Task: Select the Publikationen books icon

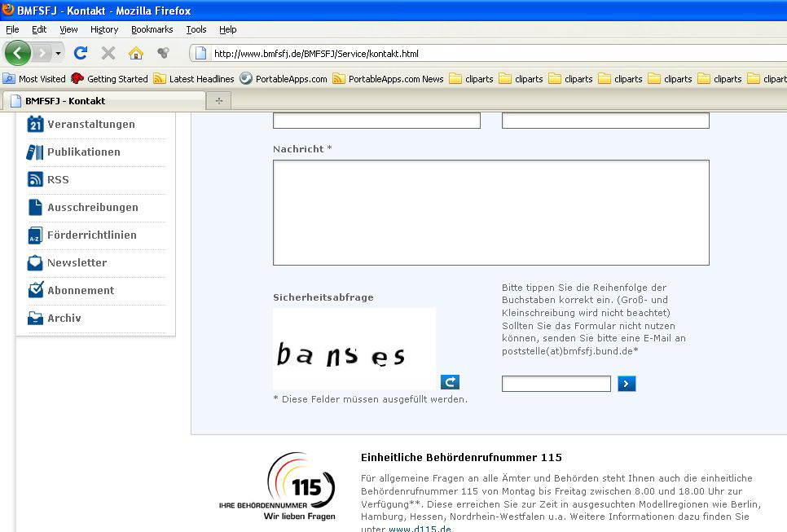Action: coord(33,152)
